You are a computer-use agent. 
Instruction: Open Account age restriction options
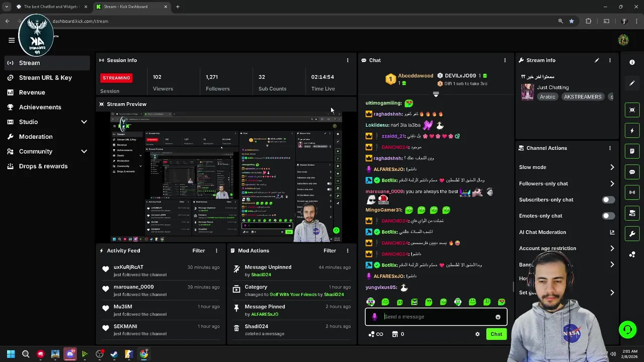point(567,248)
